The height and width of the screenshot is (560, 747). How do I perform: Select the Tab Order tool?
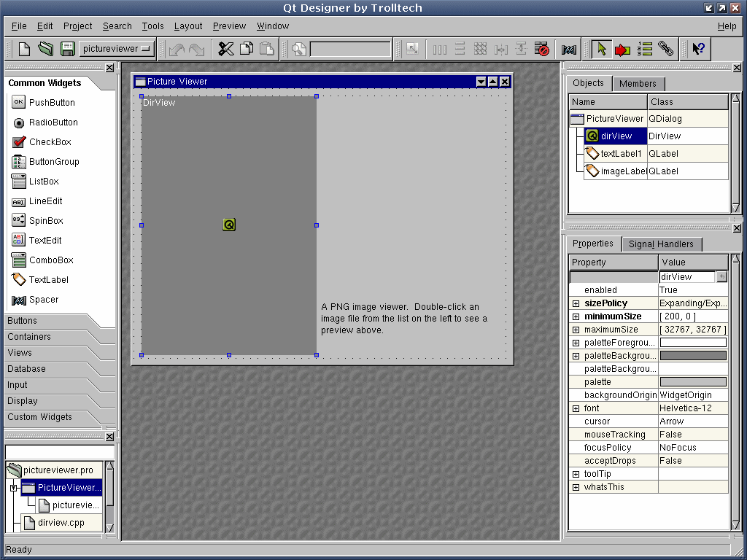(x=644, y=49)
